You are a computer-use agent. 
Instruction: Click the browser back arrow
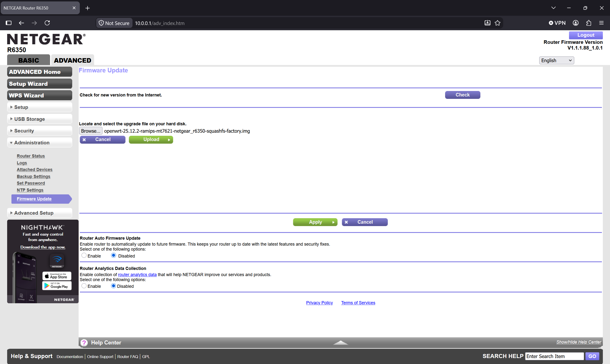(x=21, y=23)
